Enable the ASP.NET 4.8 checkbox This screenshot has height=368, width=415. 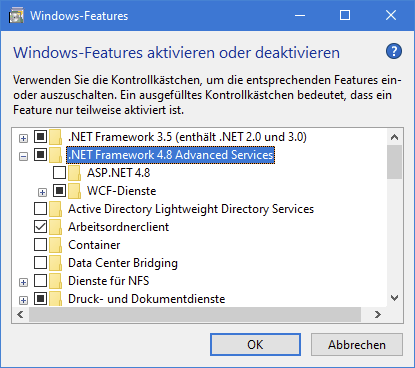coord(59,173)
